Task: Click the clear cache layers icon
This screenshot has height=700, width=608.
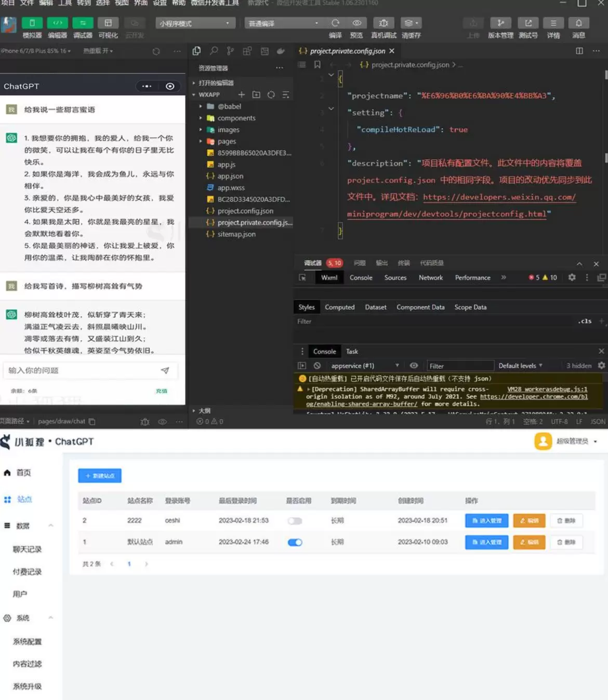Action: [x=411, y=23]
